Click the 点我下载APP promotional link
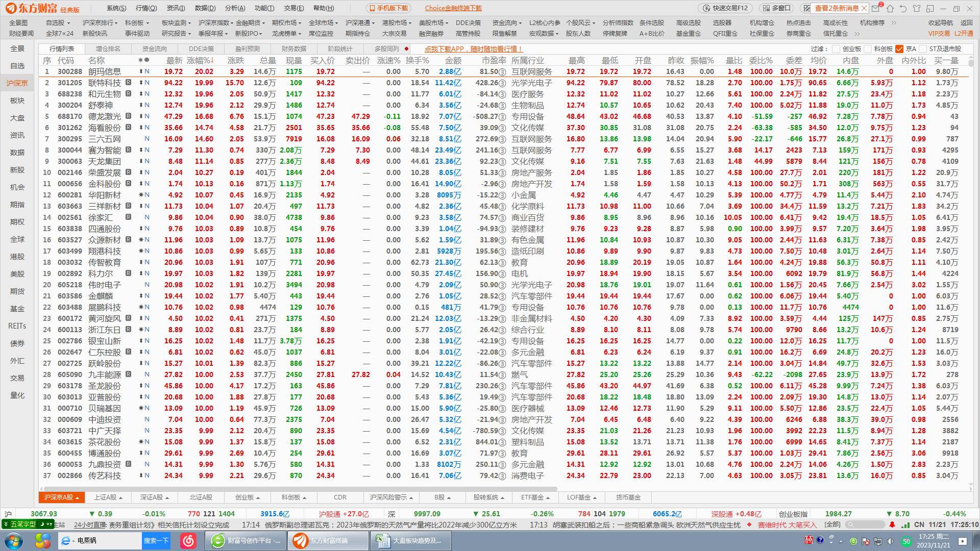The height and width of the screenshot is (551, 980). [x=473, y=49]
